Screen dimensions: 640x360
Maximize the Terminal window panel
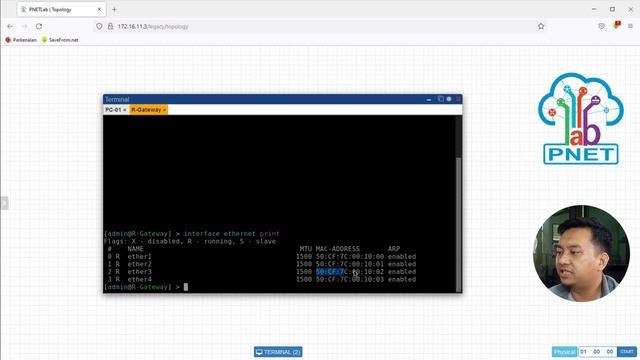coord(440,99)
